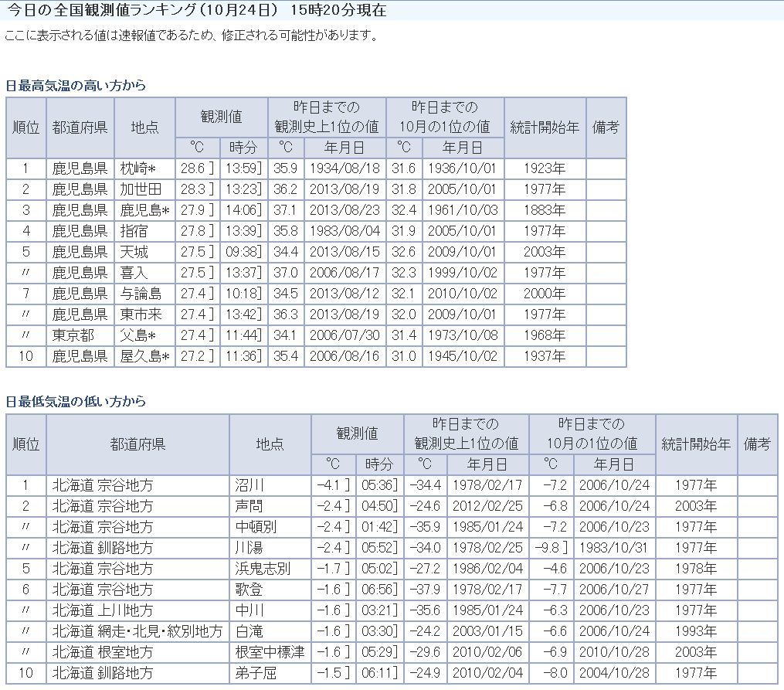Click the 東京都 prefecture cell
The width and height of the screenshot is (784, 690).
pyautogui.click(x=73, y=335)
